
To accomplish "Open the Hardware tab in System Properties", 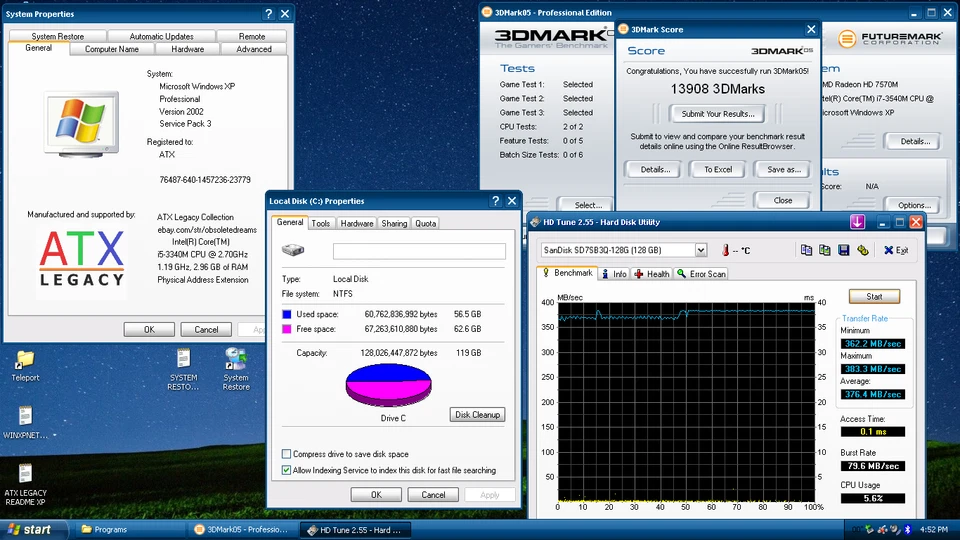I will tap(187, 49).
